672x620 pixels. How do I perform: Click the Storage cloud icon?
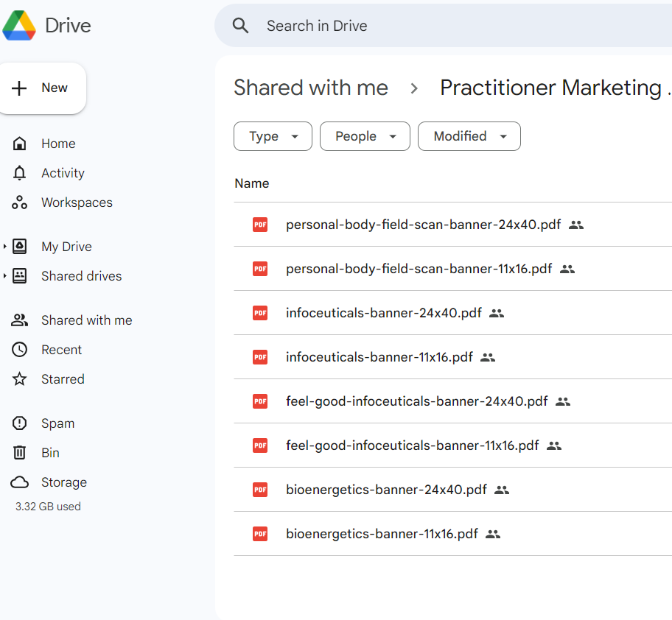(x=19, y=482)
